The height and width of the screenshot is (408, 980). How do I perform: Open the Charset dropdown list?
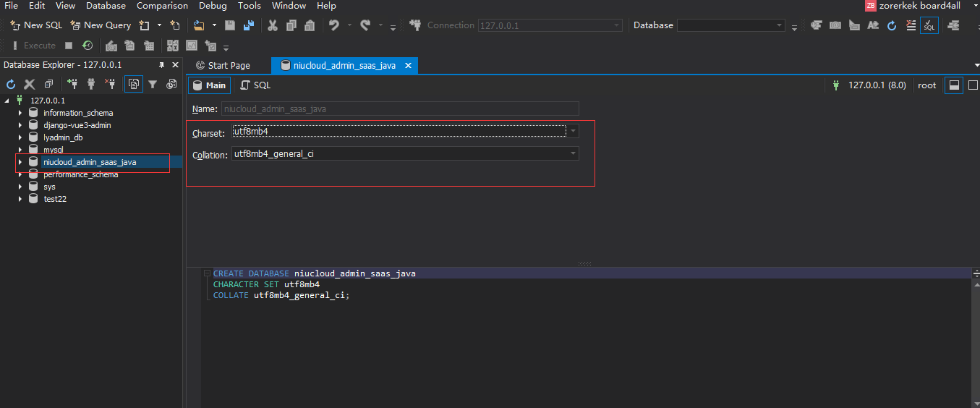[573, 132]
